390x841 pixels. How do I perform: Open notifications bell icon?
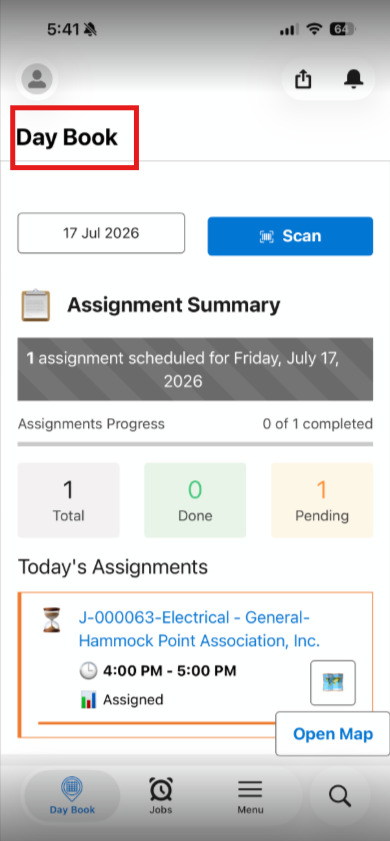tap(353, 79)
